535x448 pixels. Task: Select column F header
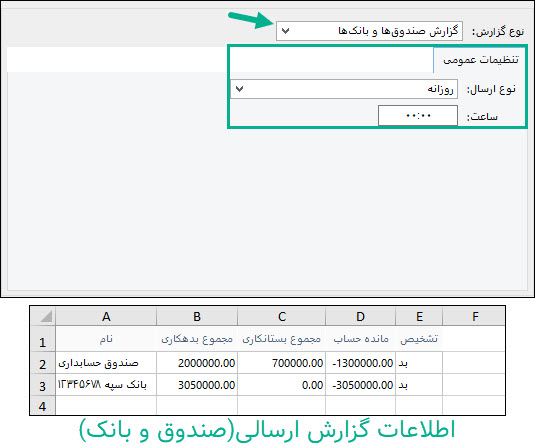474,316
